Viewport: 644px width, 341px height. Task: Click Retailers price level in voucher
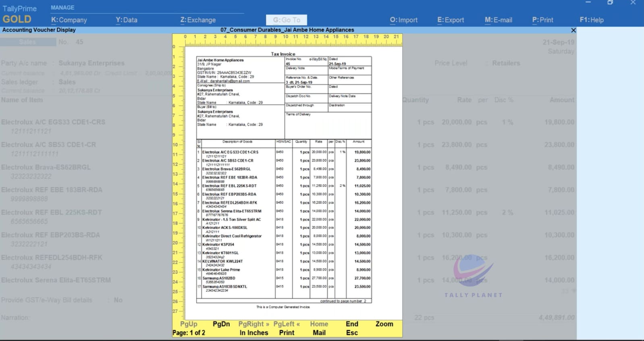pos(506,63)
